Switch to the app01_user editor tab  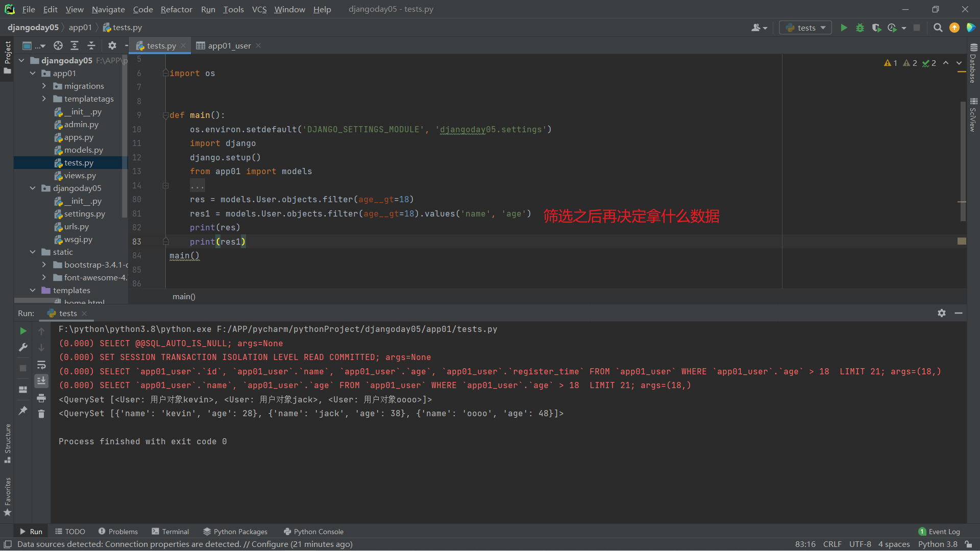229,45
